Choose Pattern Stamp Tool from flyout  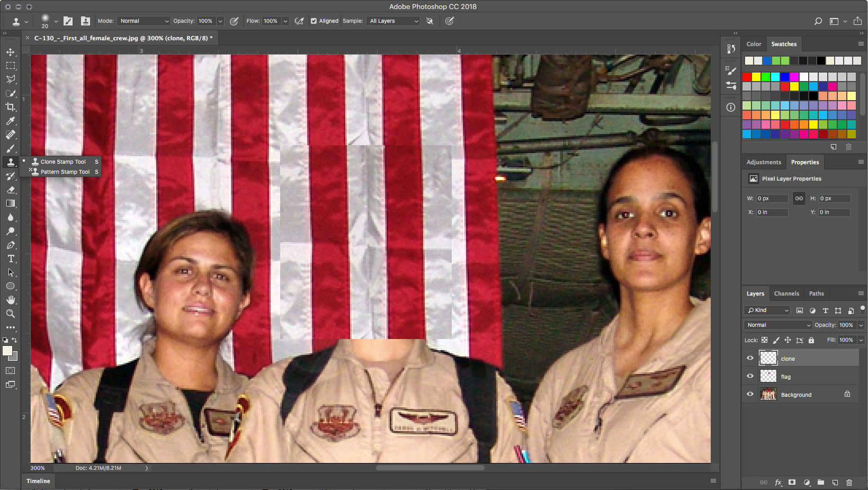pyautogui.click(x=65, y=172)
